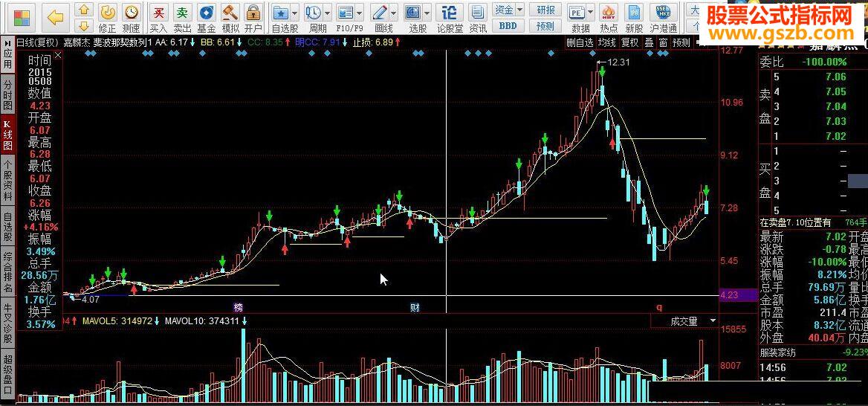Click the 榜 marker below the chart
Image resolution: width=868 pixels, height=406 pixels.
[x=239, y=307]
